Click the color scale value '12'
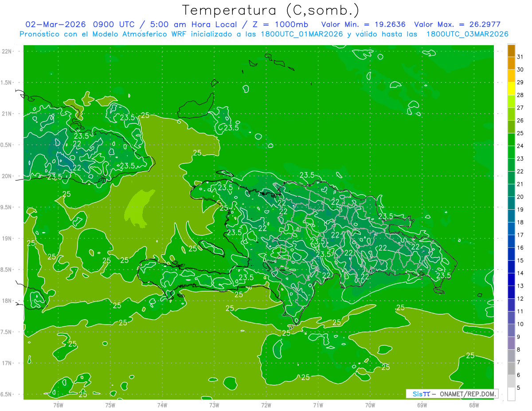The height and width of the screenshot is (411, 532). pyautogui.click(x=520, y=299)
